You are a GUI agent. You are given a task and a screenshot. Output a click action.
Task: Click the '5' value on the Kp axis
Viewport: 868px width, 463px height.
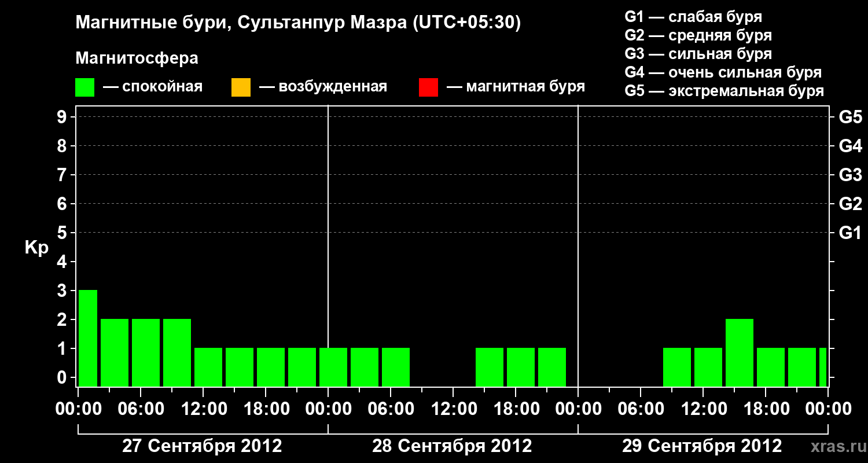(x=63, y=233)
